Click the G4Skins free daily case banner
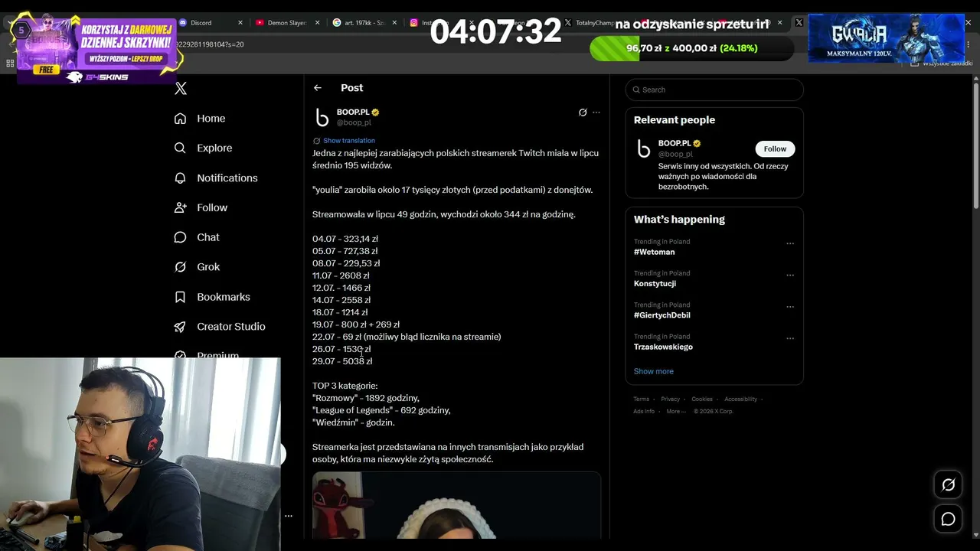This screenshot has width=980, height=551. coord(98,50)
